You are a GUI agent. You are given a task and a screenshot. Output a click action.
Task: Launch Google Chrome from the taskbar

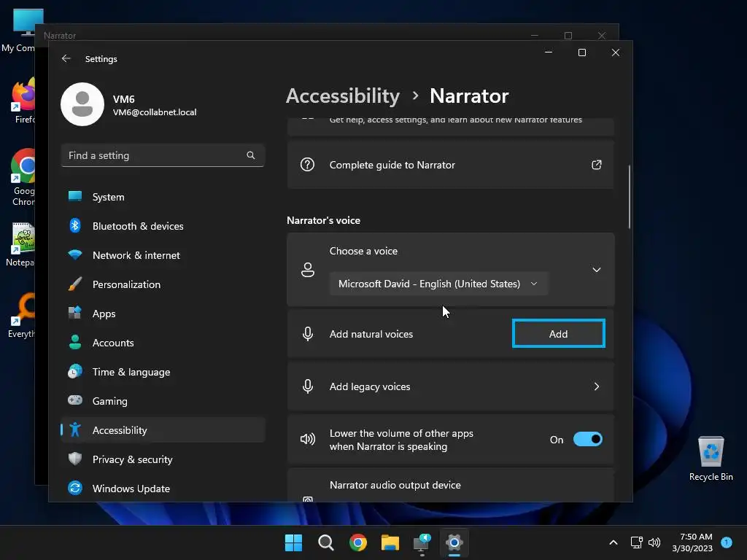point(357,542)
